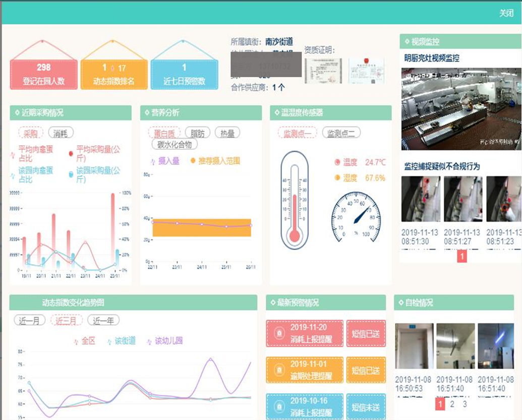Open the 动态指数排名 card
This screenshot has height=420, width=522.
click(x=114, y=74)
